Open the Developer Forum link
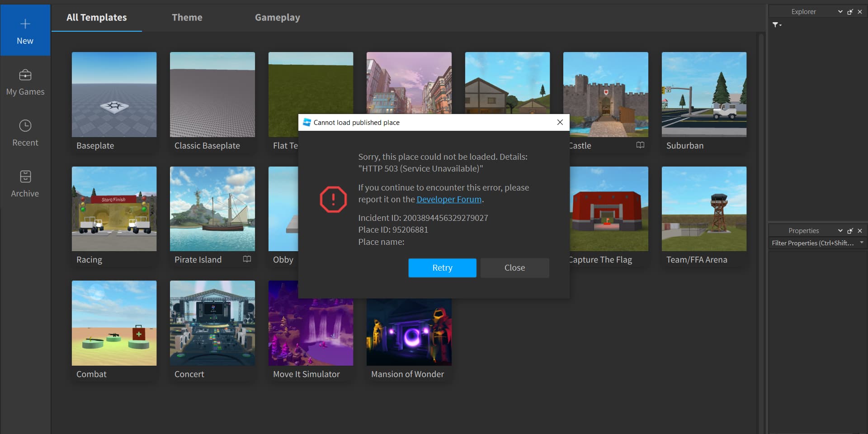Viewport: 868px width, 434px height. click(x=448, y=199)
